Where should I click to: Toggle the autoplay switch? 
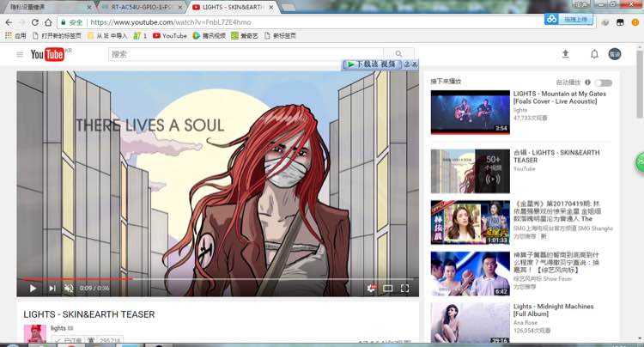(604, 82)
